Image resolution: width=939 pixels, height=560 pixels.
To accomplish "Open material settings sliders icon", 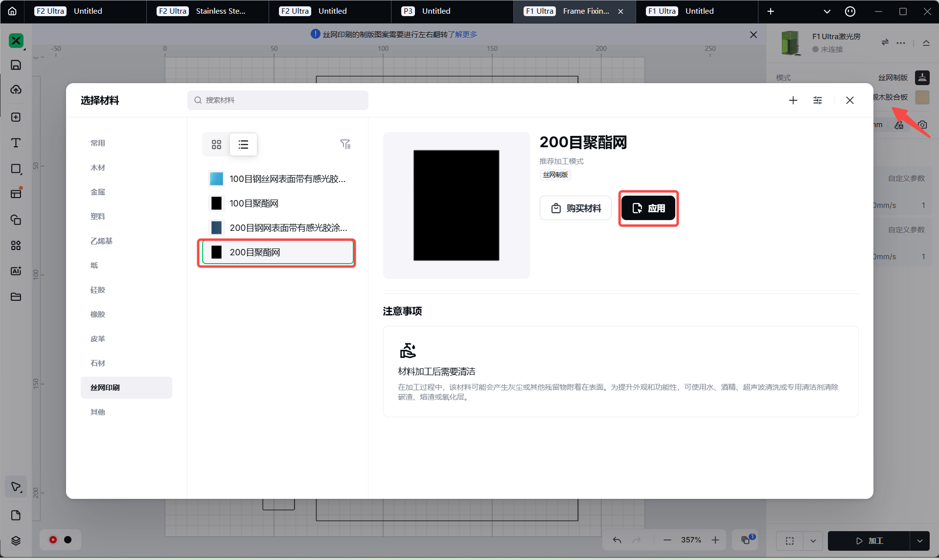I will pyautogui.click(x=818, y=100).
